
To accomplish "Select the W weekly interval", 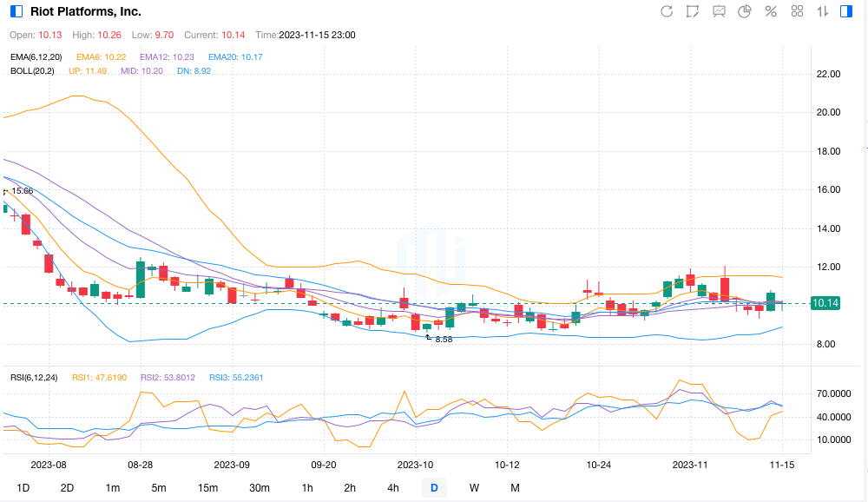I will tap(474, 488).
